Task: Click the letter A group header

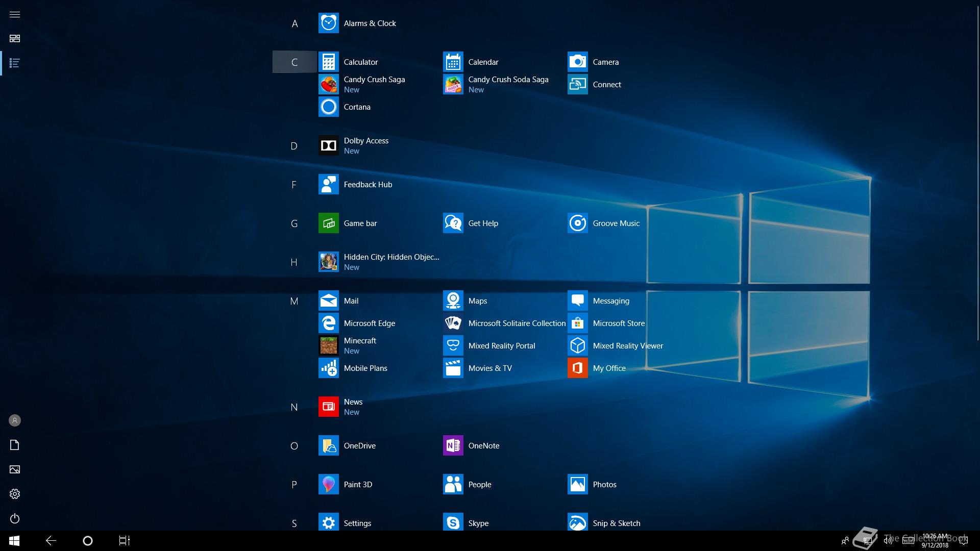Action: (x=295, y=23)
